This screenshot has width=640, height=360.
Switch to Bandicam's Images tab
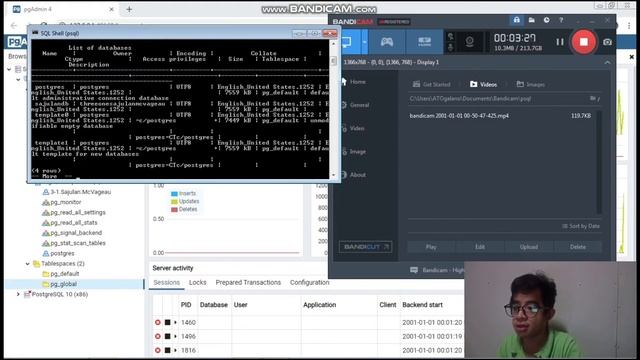pos(530,84)
